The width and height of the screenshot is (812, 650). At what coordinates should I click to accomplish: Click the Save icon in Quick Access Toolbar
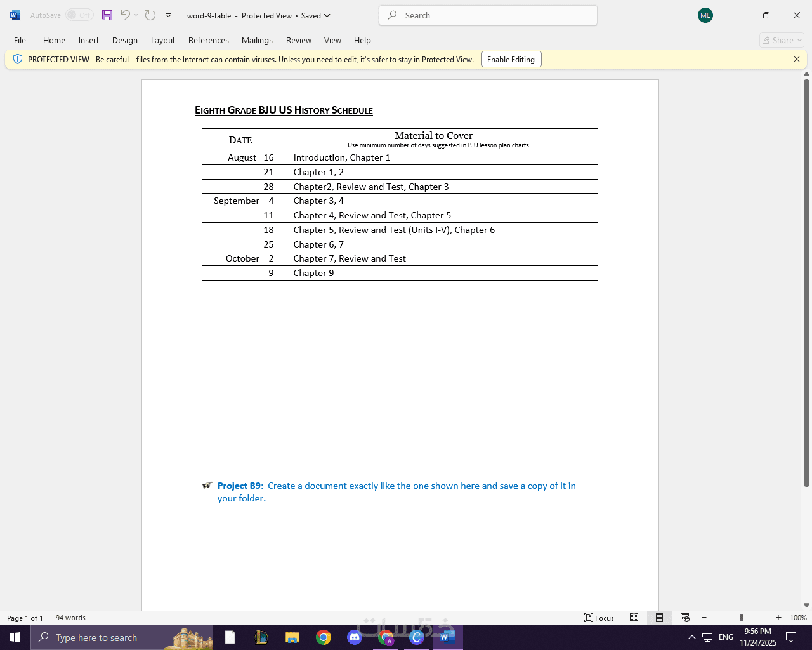tap(107, 15)
